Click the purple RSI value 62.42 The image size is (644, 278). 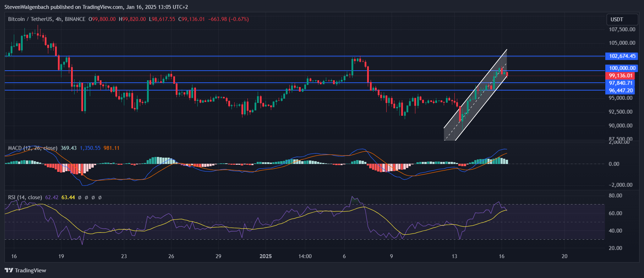[52, 197]
